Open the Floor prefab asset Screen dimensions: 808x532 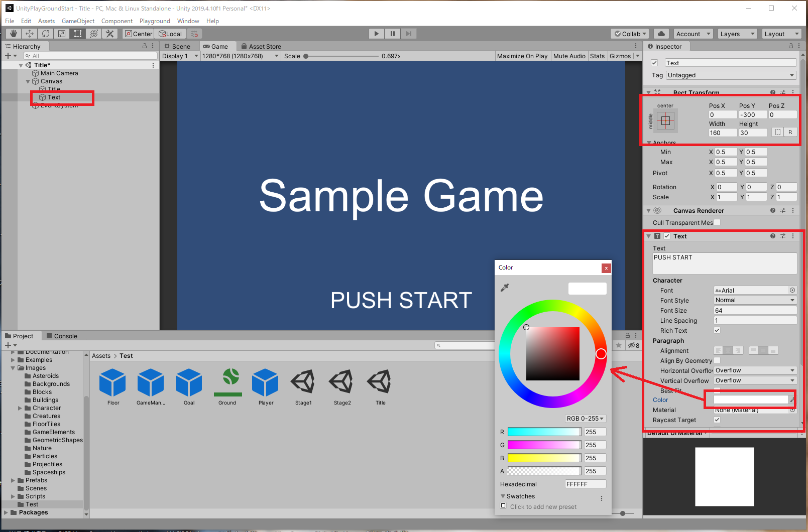(x=113, y=386)
